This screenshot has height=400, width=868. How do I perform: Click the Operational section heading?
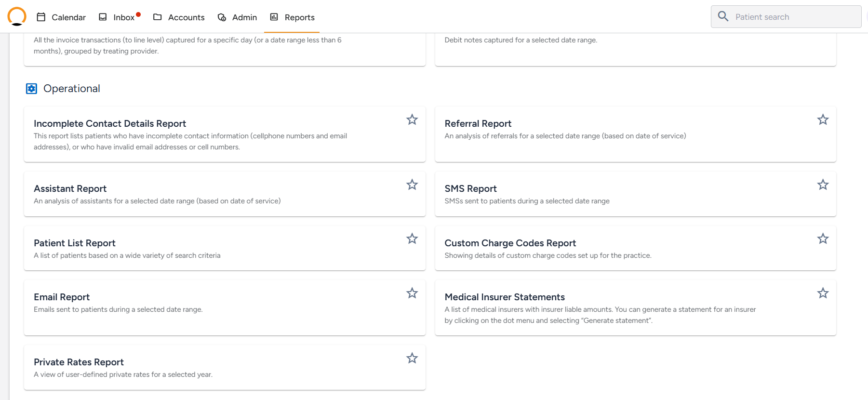(72, 89)
